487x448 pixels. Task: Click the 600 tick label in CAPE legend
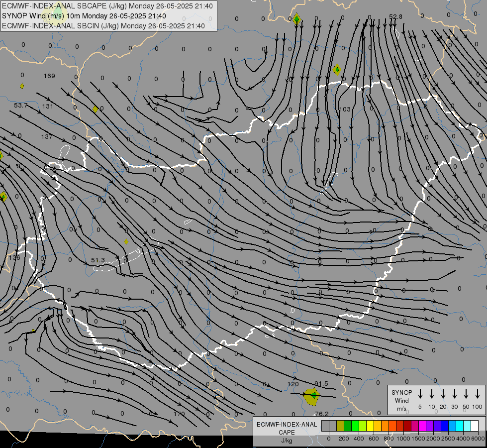[x=374, y=439]
